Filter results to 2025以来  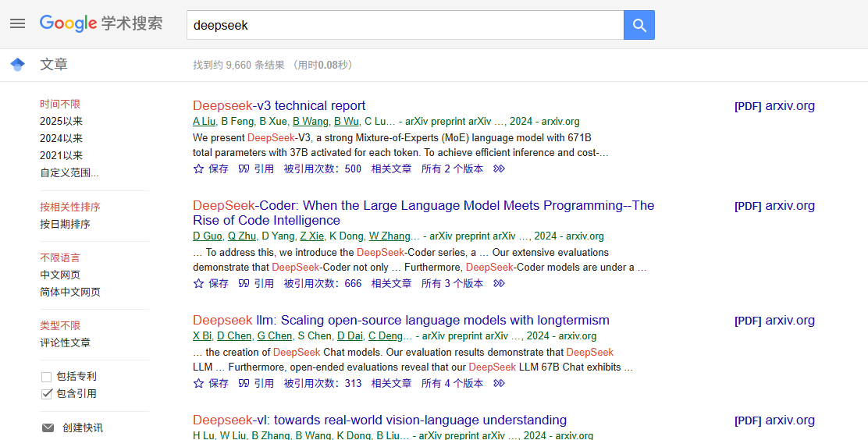(x=61, y=121)
